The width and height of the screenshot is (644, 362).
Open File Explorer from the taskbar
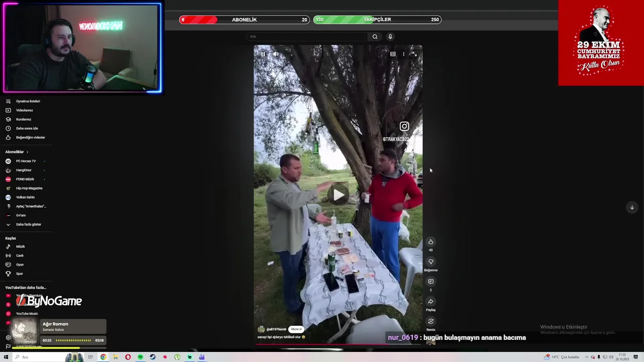(x=115, y=357)
